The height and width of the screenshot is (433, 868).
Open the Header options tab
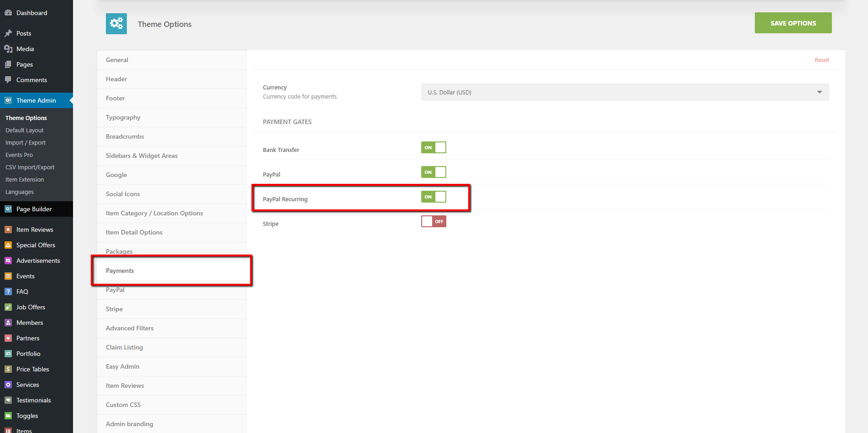point(172,79)
